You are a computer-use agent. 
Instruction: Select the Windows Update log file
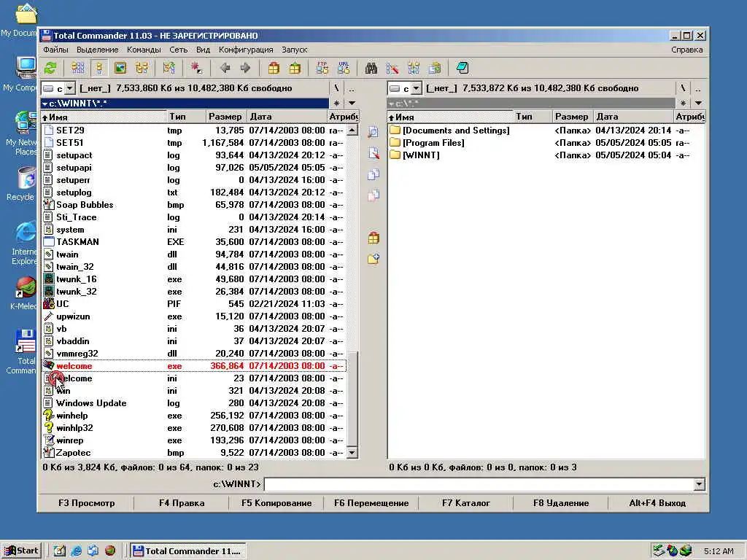click(x=193, y=402)
